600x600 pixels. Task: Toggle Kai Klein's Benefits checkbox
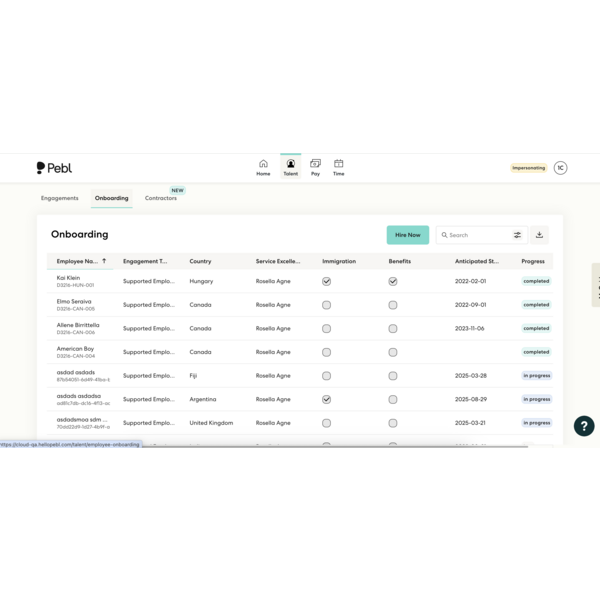pyautogui.click(x=393, y=281)
